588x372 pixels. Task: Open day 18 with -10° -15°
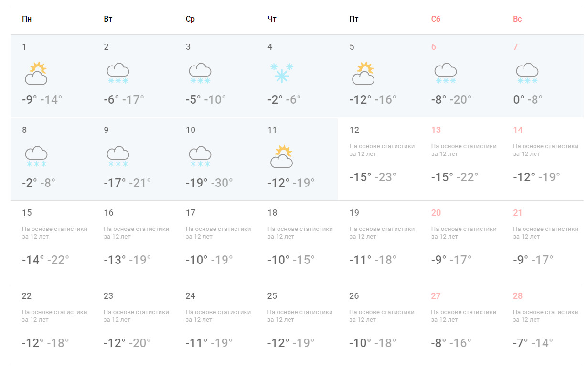pyautogui.click(x=297, y=242)
